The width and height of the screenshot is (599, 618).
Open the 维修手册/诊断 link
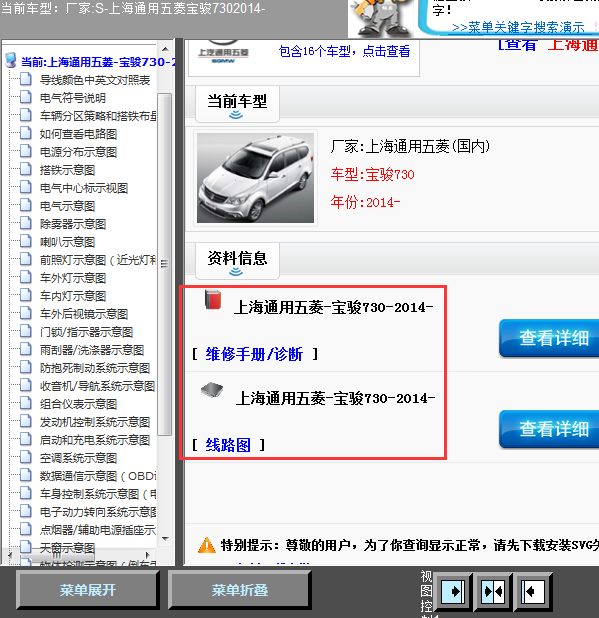tap(254, 354)
